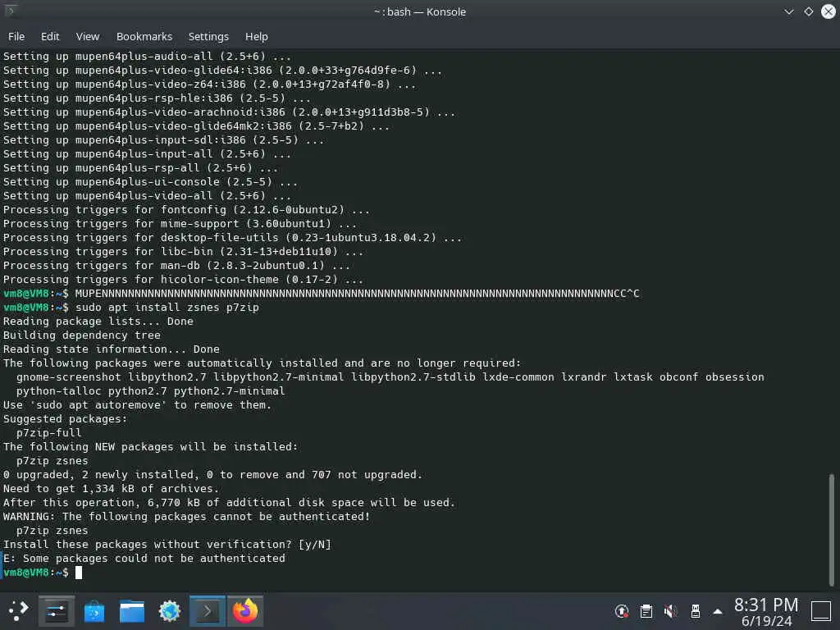Open the updates notifier tray icon
This screenshot has width=840, height=630.
622,611
